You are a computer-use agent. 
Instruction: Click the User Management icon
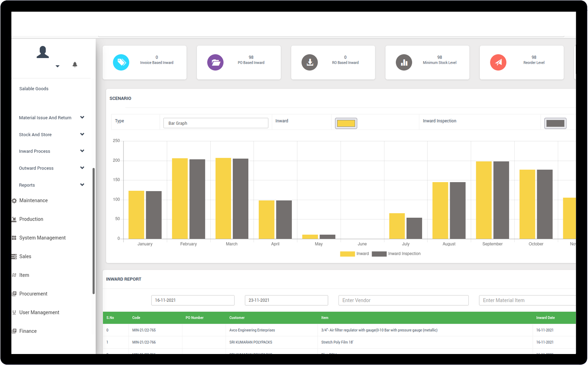coord(14,312)
